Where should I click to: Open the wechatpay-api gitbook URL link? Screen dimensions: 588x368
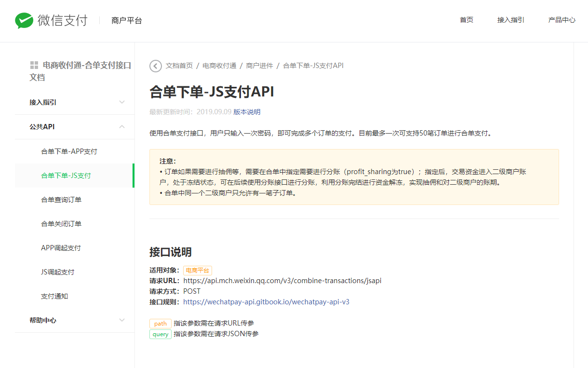click(267, 302)
